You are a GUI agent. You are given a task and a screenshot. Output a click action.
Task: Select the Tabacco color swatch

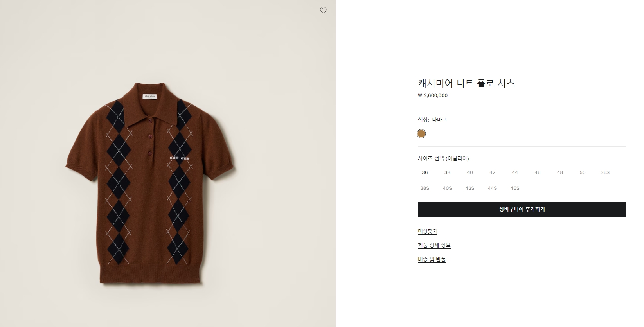421,134
